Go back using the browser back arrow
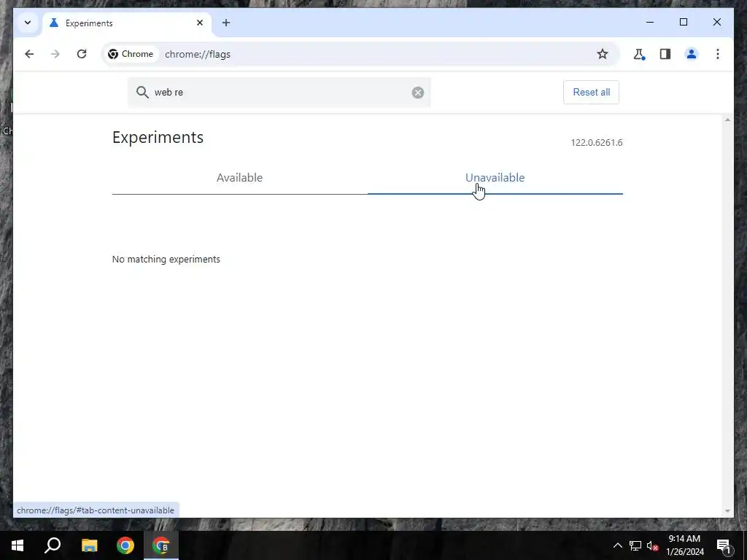 click(29, 54)
